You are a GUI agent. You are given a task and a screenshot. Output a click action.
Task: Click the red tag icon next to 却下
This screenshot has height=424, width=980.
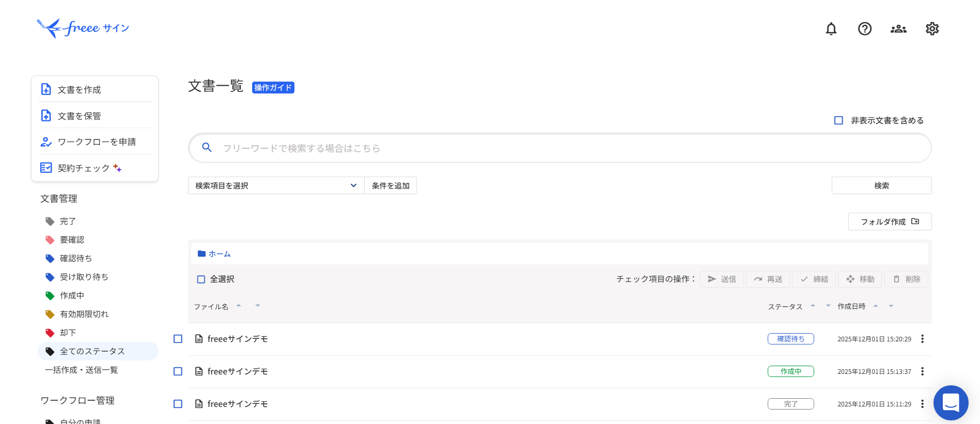click(x=50, y=333)
